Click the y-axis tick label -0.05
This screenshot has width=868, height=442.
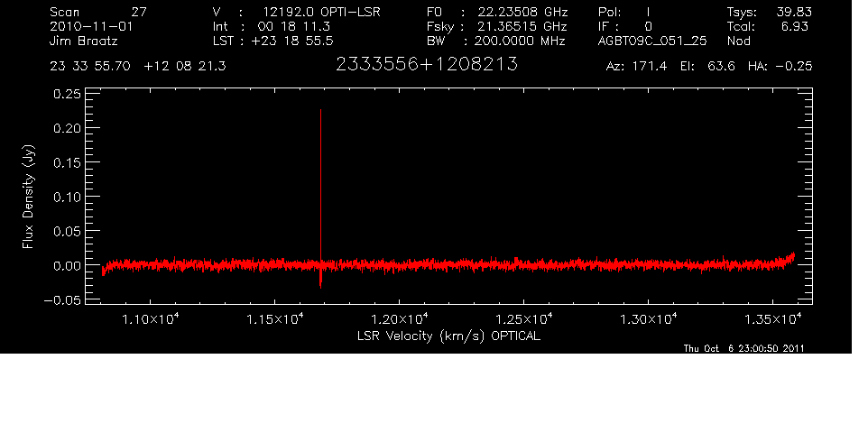(x=62, y=300)
